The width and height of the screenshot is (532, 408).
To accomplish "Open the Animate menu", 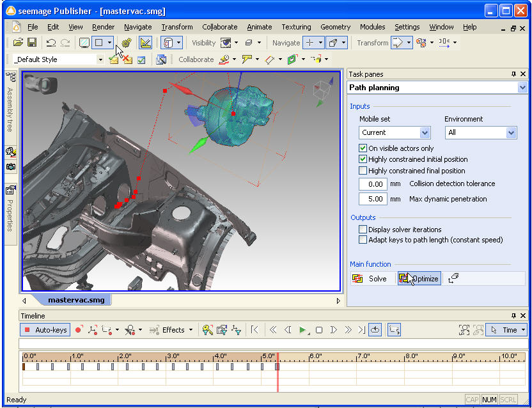I will [x=259, y=27].
